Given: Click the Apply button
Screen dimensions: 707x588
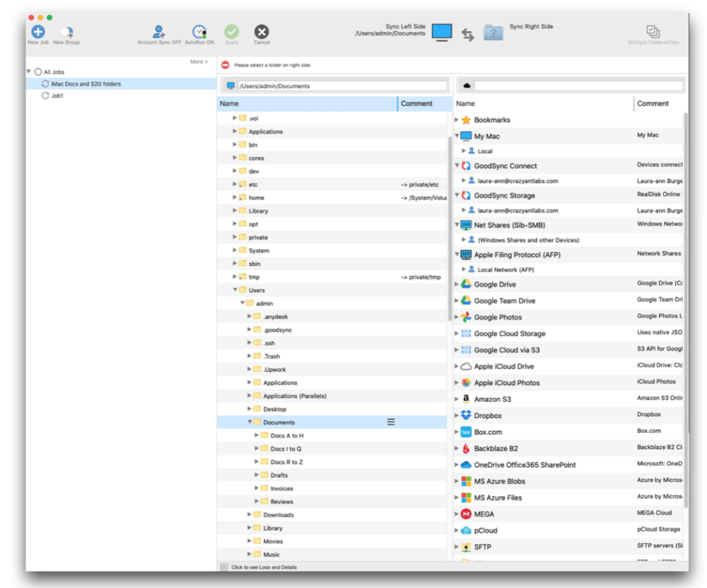Looking at the screenshot, I should pos(231,31).
